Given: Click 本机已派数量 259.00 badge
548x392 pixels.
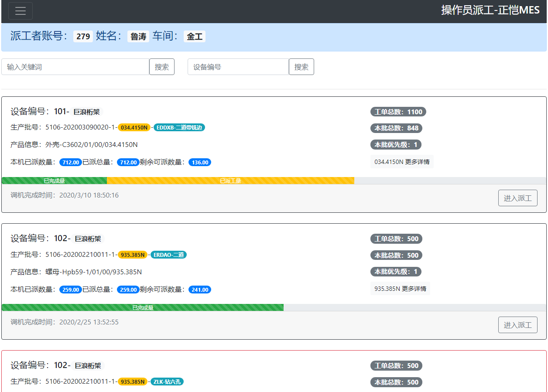Looking at the screenshot, I should (71, 290).
